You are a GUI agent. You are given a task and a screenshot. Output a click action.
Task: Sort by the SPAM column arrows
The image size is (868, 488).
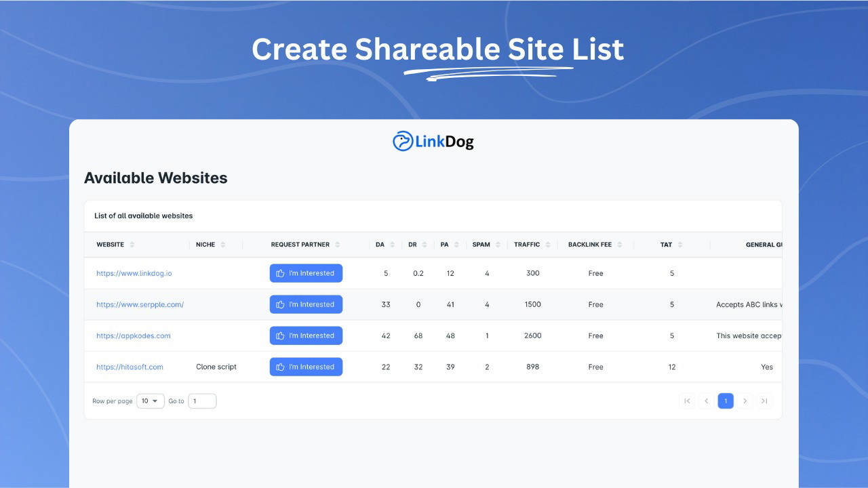click(x=498, y=245)
